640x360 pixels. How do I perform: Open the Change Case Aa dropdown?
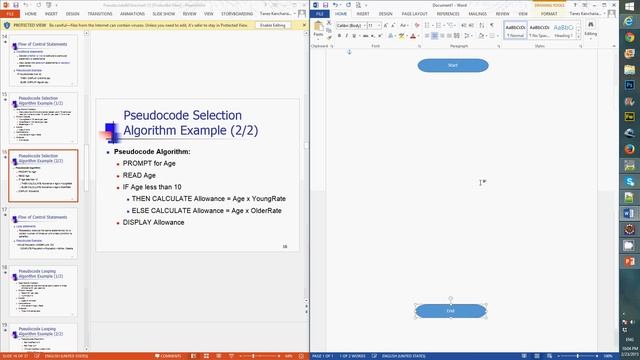(x=404, y=25)
